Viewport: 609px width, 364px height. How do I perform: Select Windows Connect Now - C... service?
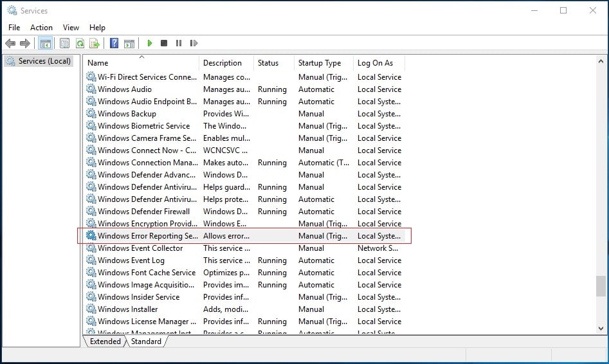tap(147, 150)
